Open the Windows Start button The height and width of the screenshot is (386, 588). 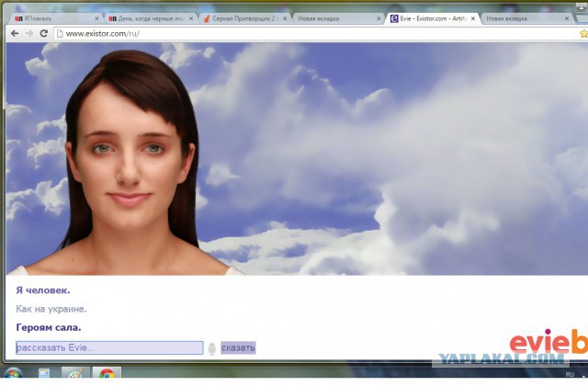pyautogui.click(x=13, y=375)
